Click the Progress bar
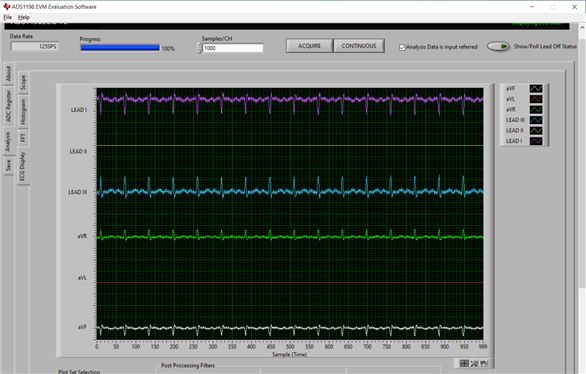Screen dimensions: 586x374 coord(120,48)
